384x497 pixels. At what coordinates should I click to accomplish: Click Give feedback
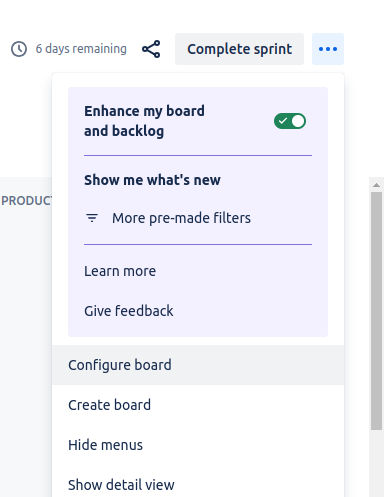[129, 311]
